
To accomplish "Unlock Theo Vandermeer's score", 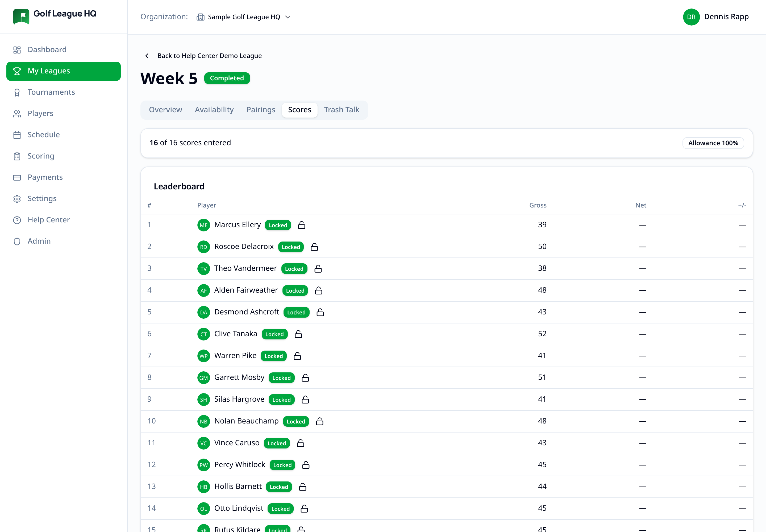I will point(318,269).
